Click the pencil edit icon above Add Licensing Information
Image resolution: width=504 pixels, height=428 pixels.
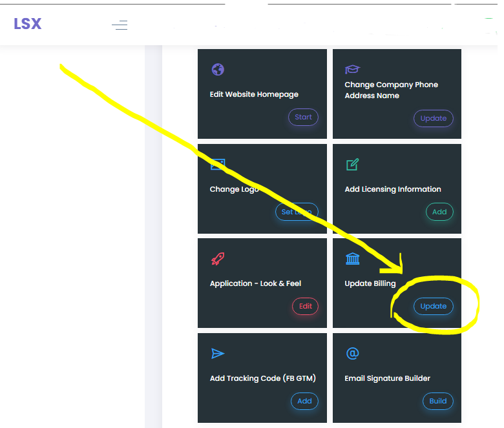[352, 165]
